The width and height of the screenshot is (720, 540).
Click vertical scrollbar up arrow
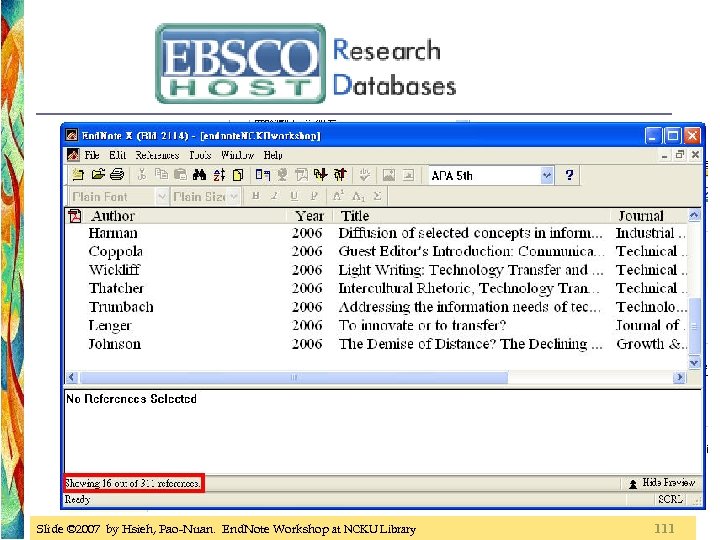pos(694,215)
